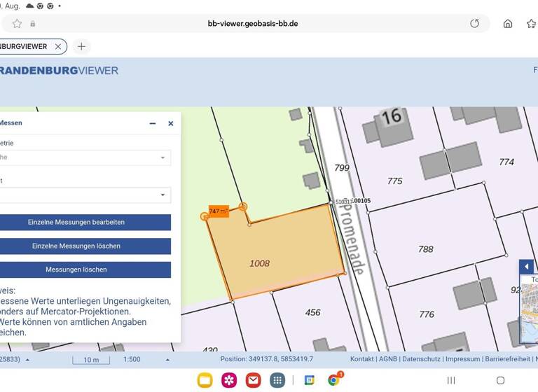This screenshot has height=392, width=538.
Task: Tap the Android home navigation button
Action: coord(501,380)
